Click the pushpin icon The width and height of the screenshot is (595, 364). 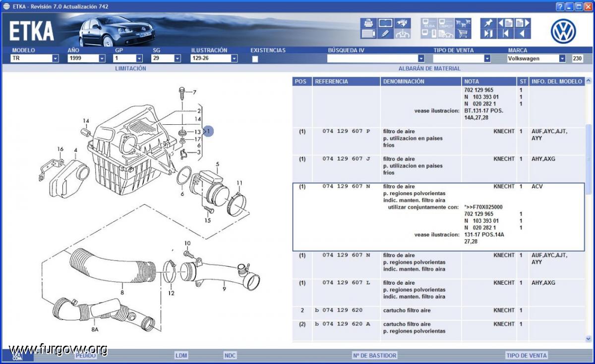coord(489,23)
